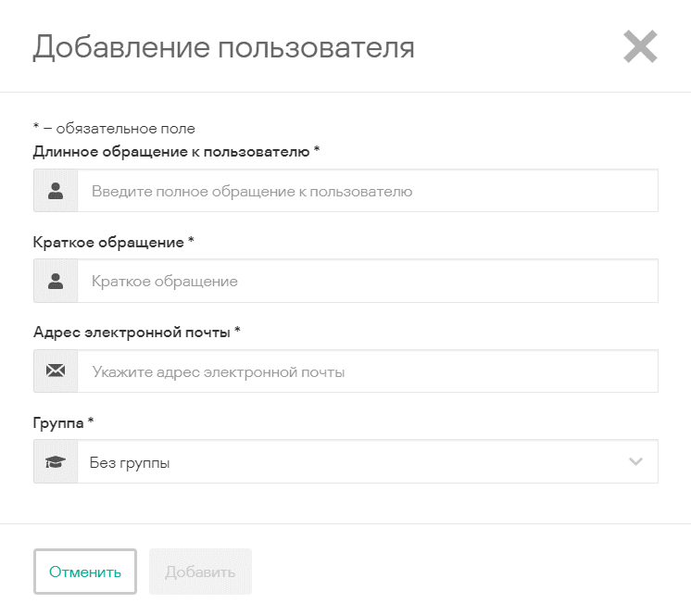Click asterisk after Длинное обращение к пользователю
The height and width of the screenshot is (616, 691).
[317, 150]
